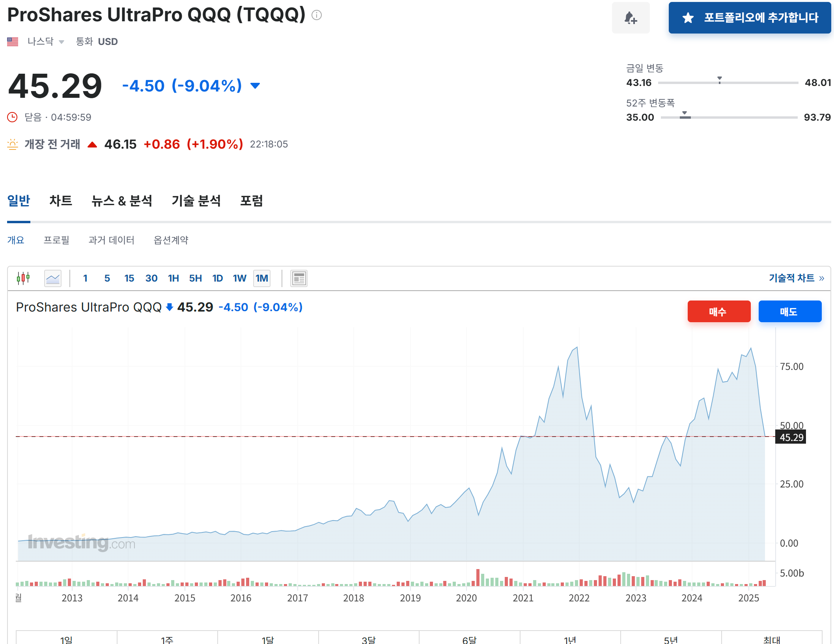Expand the price change dropdown arrow
834x644 pixels.
[x=254, y=86]
